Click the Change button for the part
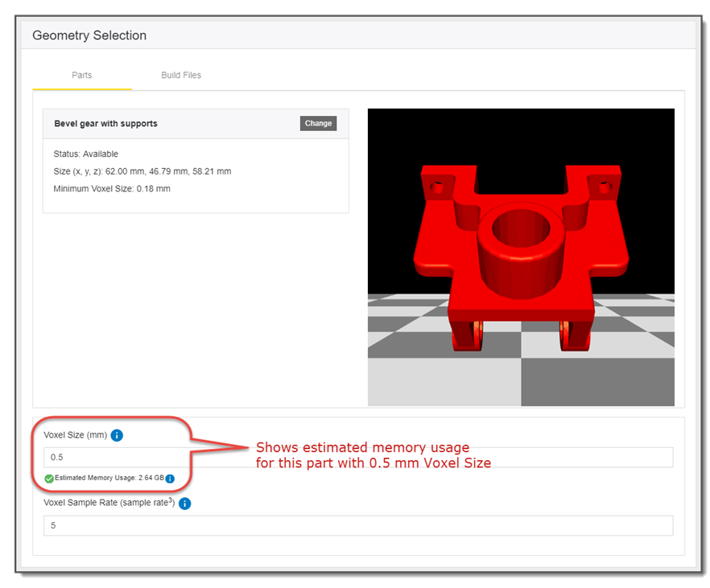The height and width of the screenshot is (588, 710). 318,124
